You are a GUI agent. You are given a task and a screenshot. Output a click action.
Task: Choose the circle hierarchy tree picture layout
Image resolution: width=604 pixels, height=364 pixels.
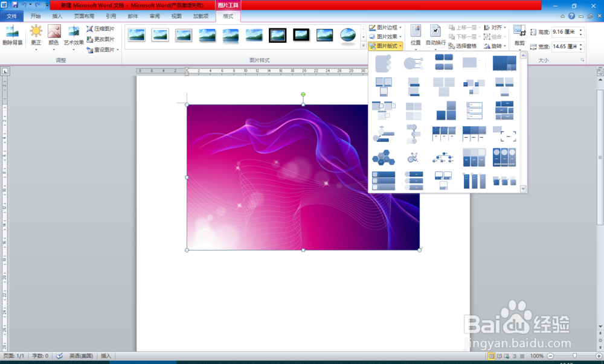443,158
